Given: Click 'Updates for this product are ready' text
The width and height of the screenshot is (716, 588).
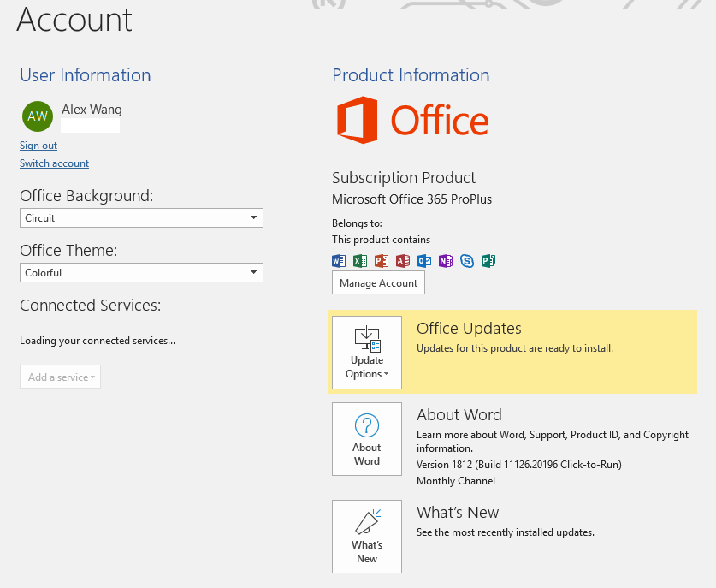Looking at the screenshot, I should click(515, 348).
